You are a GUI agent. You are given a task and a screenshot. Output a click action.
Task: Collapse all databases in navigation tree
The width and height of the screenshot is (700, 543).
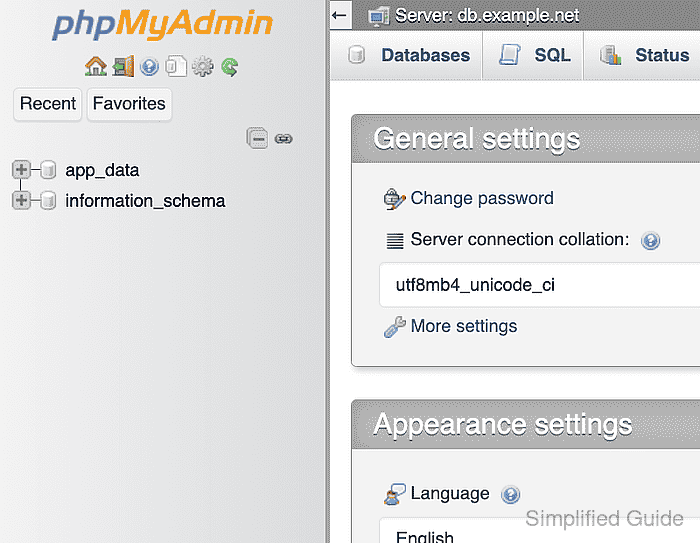pos(257,138)
